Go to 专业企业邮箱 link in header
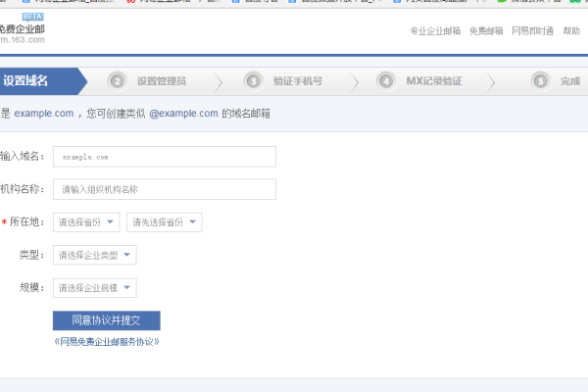The height and width of the screenshot is (392, 588). point(435,30)
